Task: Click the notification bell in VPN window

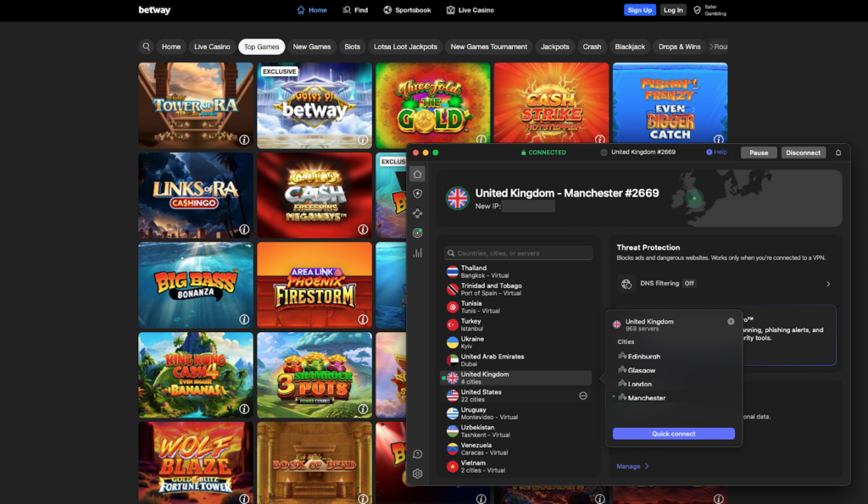Action: point(838,152)
